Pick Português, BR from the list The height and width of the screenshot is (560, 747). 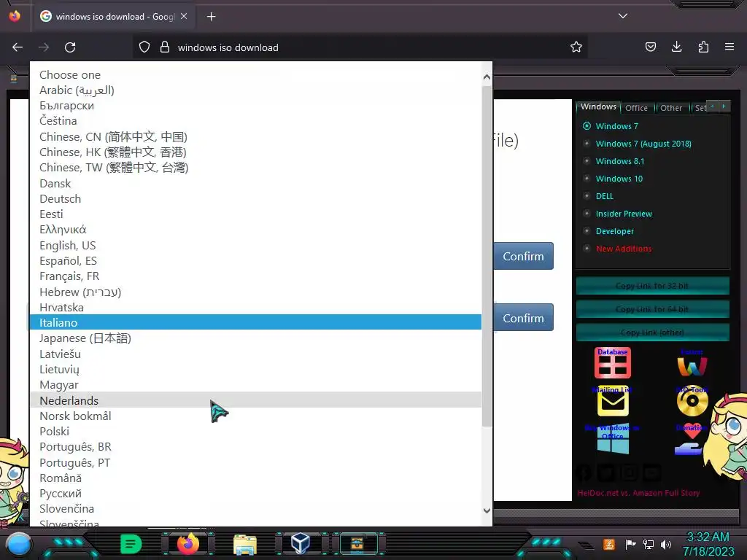coord(255,447)
